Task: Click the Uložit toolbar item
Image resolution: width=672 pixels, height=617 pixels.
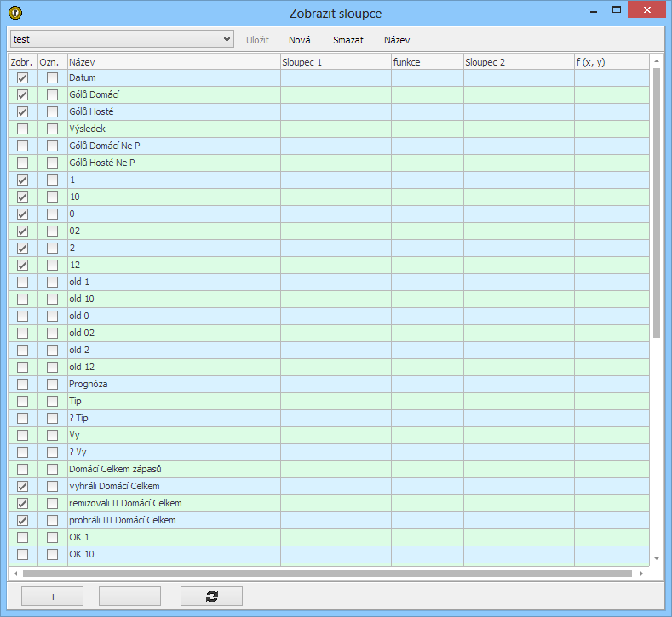Action: [x=257, y=40]
